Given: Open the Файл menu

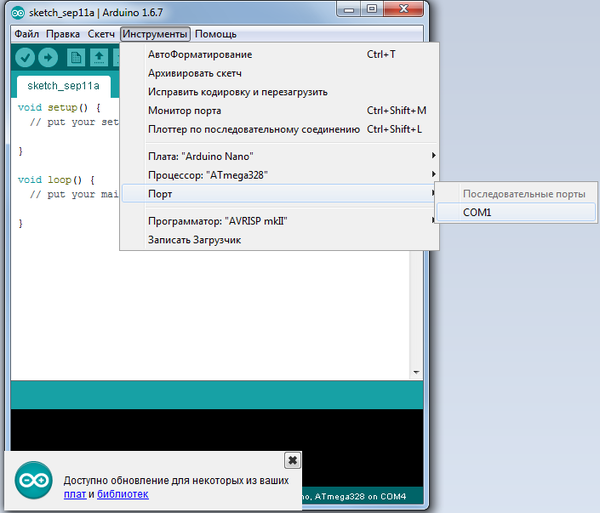Looking at the screenshot, I should tap(26, 34).
